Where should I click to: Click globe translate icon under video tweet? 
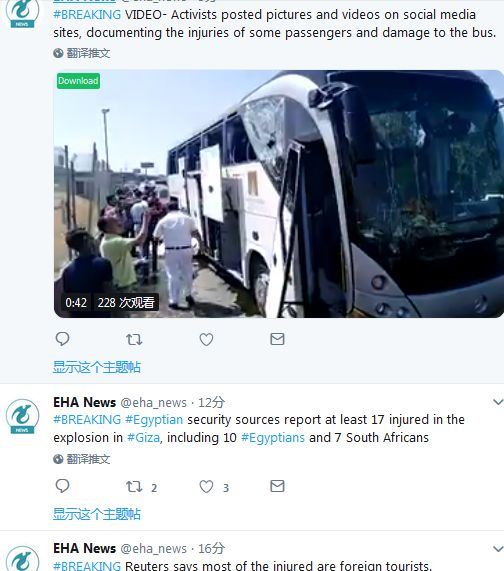point(58,54)
